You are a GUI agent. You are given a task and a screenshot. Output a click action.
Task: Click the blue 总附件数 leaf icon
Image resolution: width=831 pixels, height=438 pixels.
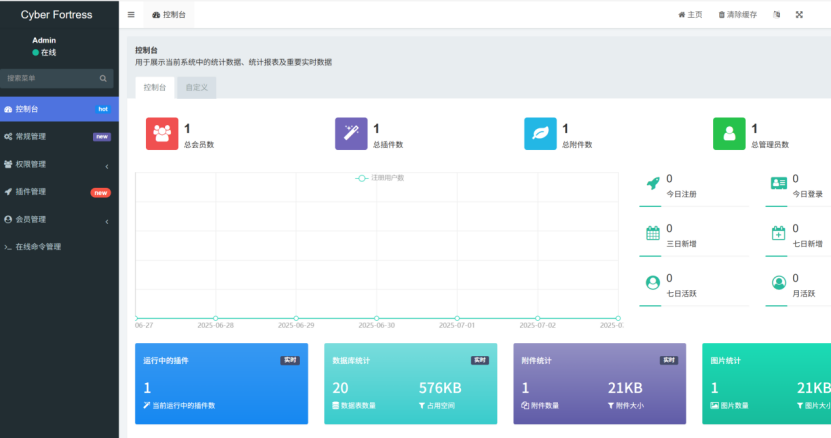(540, 134)
